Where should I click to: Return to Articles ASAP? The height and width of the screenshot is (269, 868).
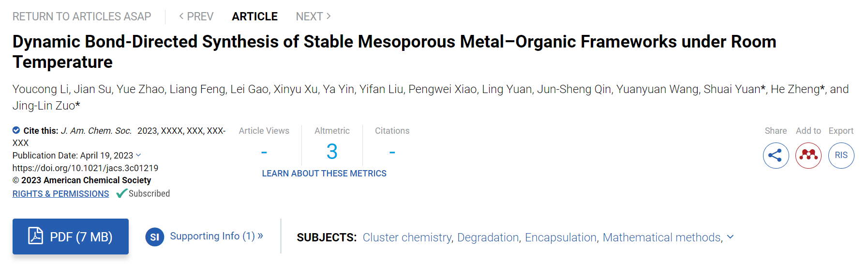(x=82, y=16)
